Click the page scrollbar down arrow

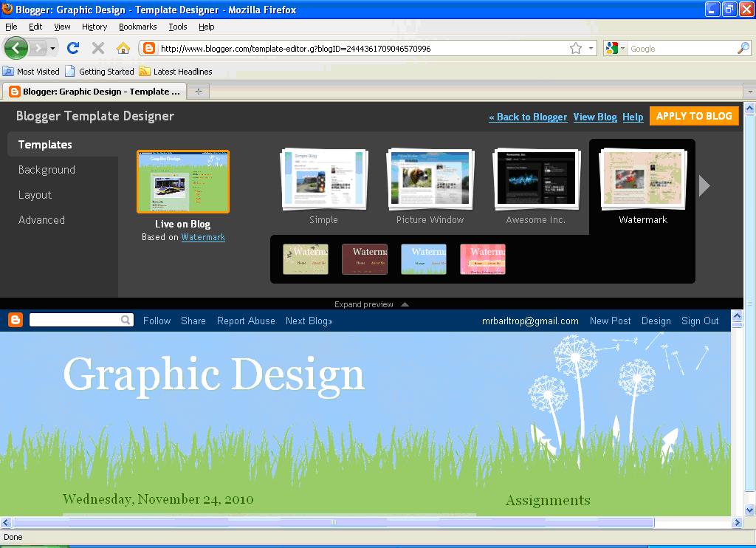749,510
